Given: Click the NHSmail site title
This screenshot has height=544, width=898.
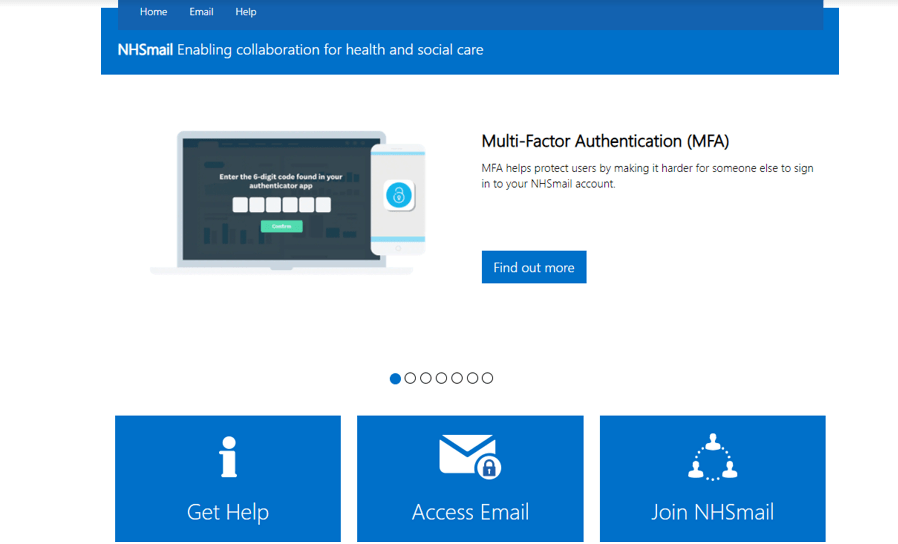Looking at the screenshot, I should pos(145,50).
